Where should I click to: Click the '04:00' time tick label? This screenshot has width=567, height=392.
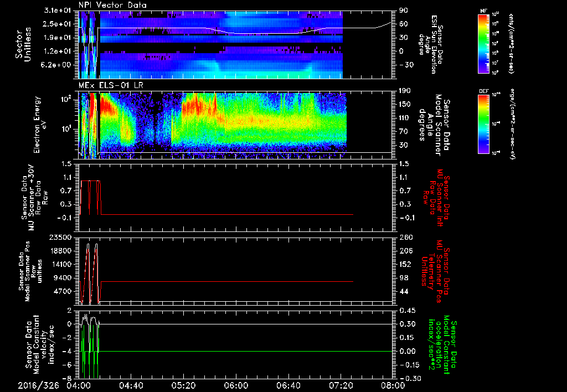(x=79, y=385)
